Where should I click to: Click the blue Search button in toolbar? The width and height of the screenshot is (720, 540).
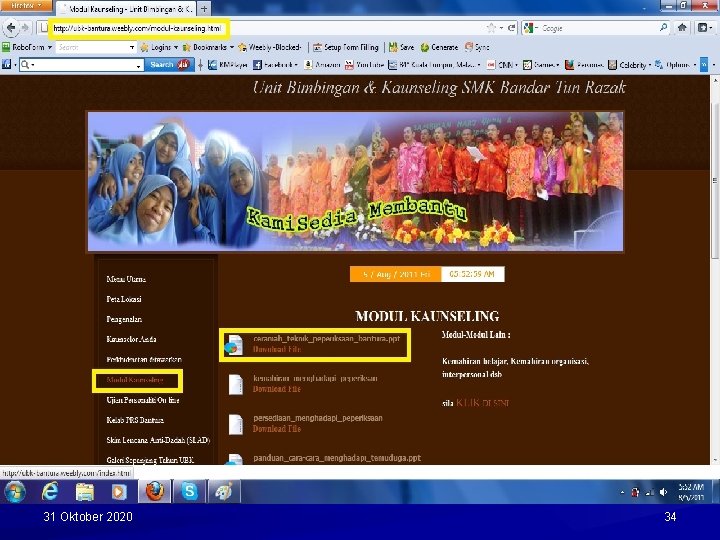pos(169,64)
